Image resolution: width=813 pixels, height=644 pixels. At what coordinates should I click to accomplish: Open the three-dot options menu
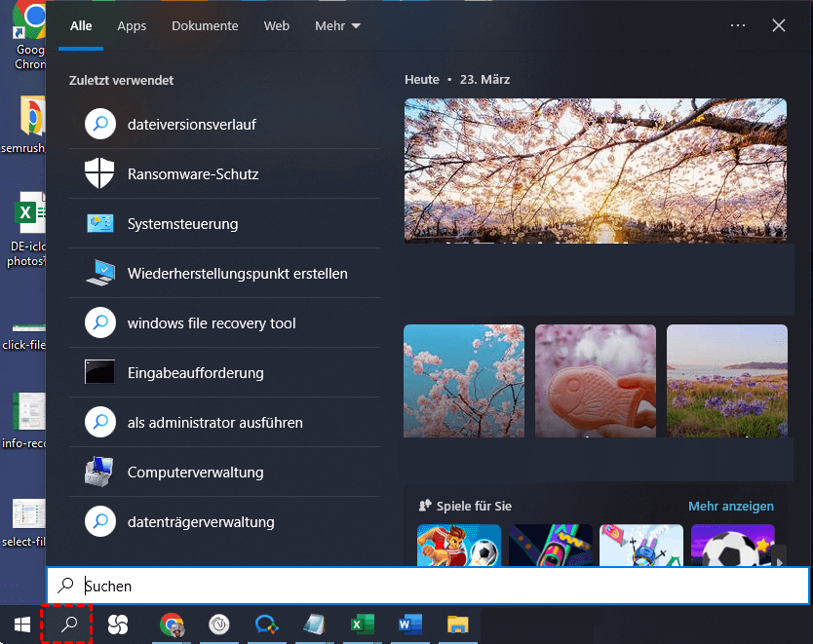click(x=737, y=25)
